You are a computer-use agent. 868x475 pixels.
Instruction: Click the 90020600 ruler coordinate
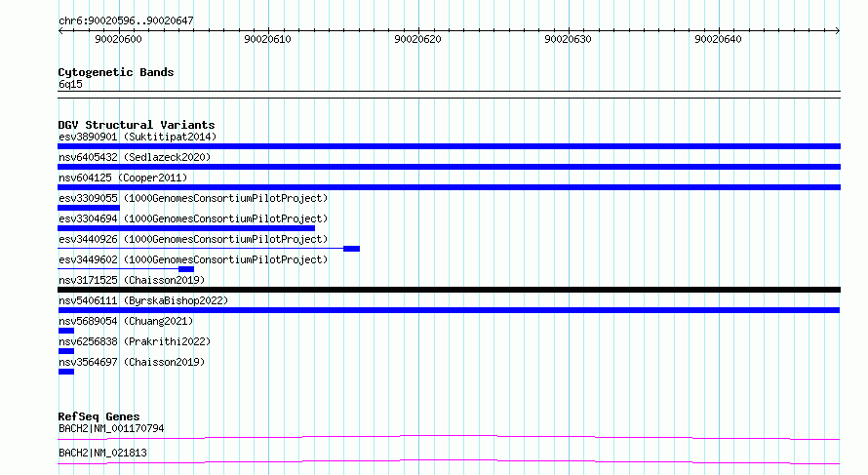point(118,39)
